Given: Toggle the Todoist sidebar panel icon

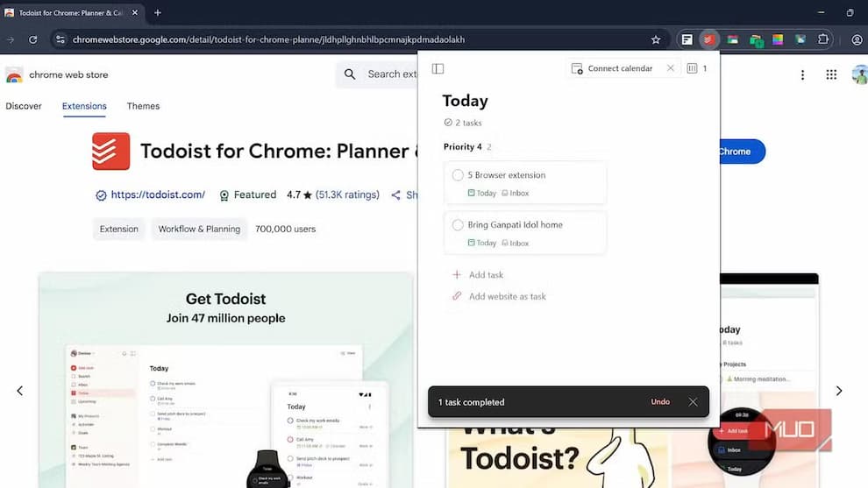Looking at the screenshot, I should pos(438,68).
